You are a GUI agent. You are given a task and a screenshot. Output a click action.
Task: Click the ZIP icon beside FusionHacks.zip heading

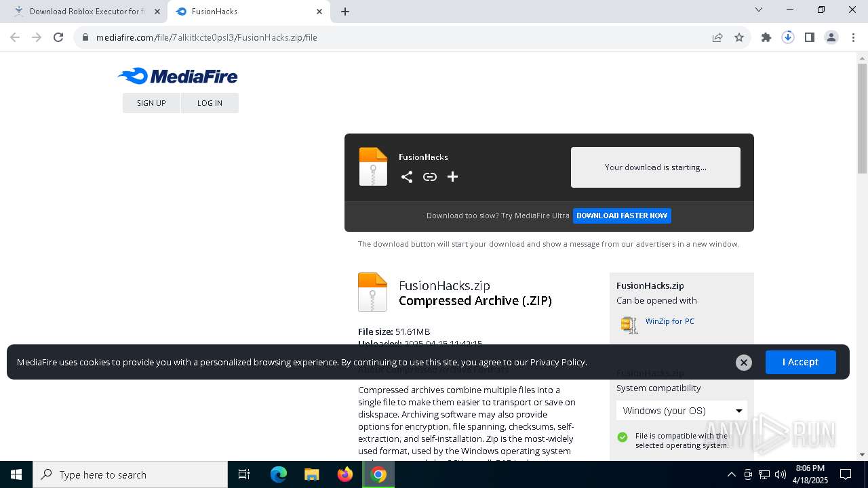pos(372,292)
